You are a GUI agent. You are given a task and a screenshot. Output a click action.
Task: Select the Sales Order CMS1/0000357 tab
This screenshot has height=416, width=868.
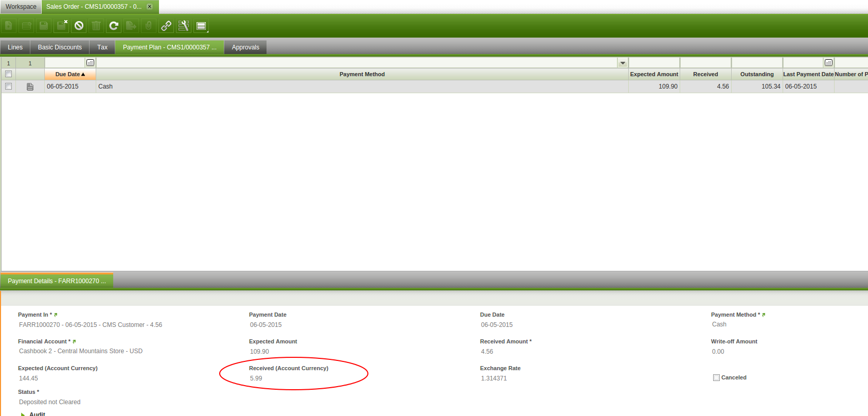point(94,7)
